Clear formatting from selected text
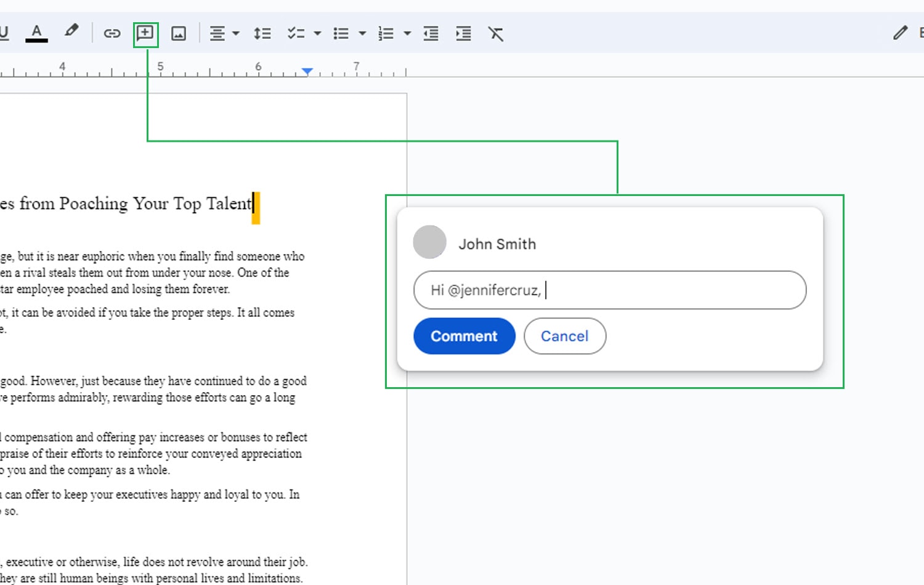The image size is (924, 585). [496, 33]
